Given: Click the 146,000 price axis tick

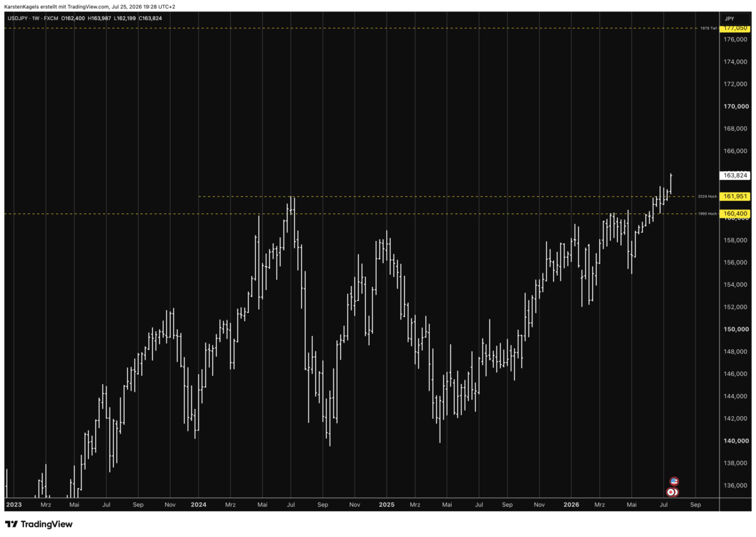Looking at the screenshot, I should click(735, 374).
